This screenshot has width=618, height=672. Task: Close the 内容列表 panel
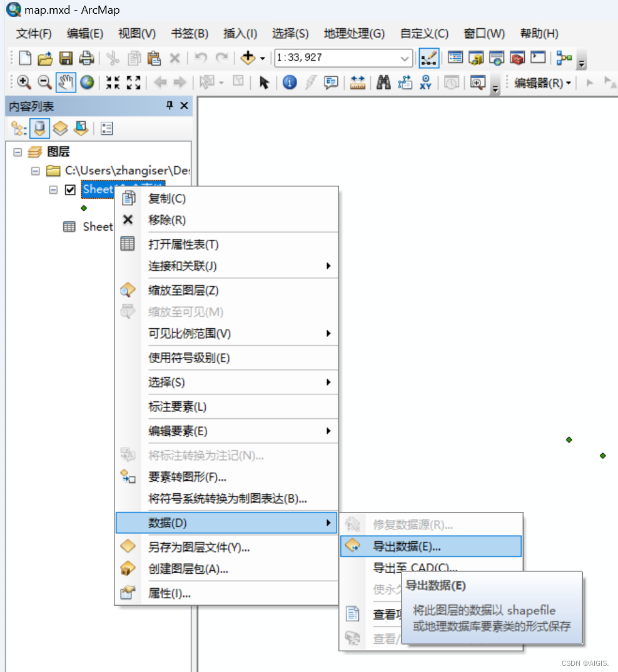(185, 105)
